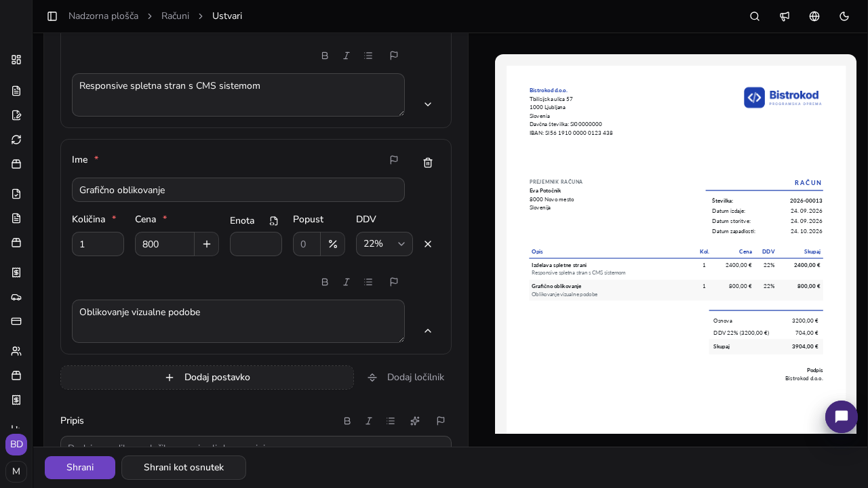
Task: Click the Ustvari breadcrumb
Action: 227,16
